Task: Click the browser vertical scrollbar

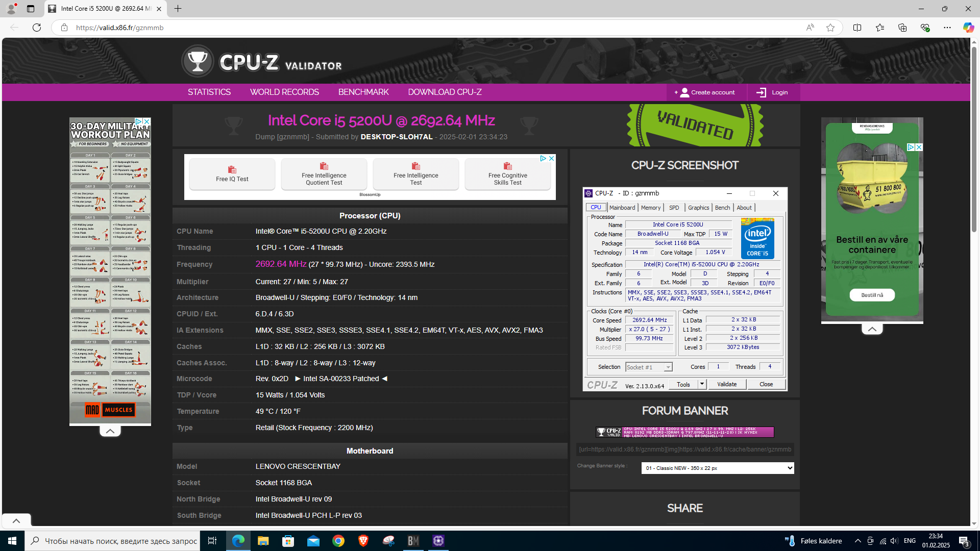Action: pyautogui.click(x=974, y=140)
